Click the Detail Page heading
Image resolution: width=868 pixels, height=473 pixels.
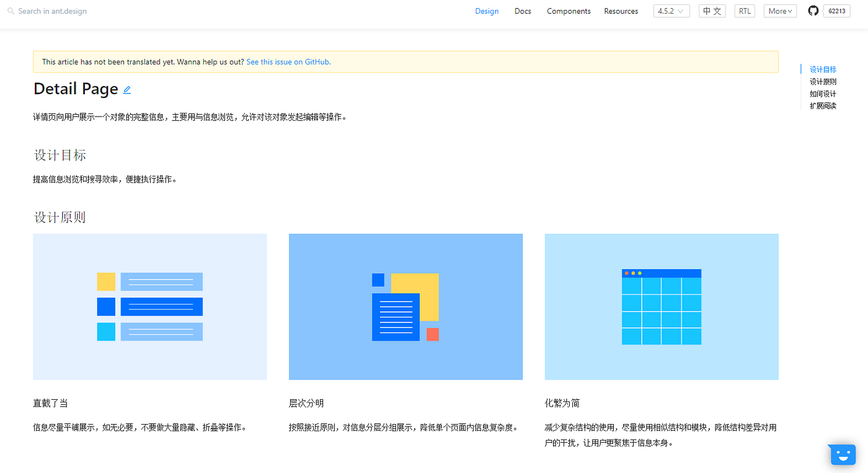[76, 89]
